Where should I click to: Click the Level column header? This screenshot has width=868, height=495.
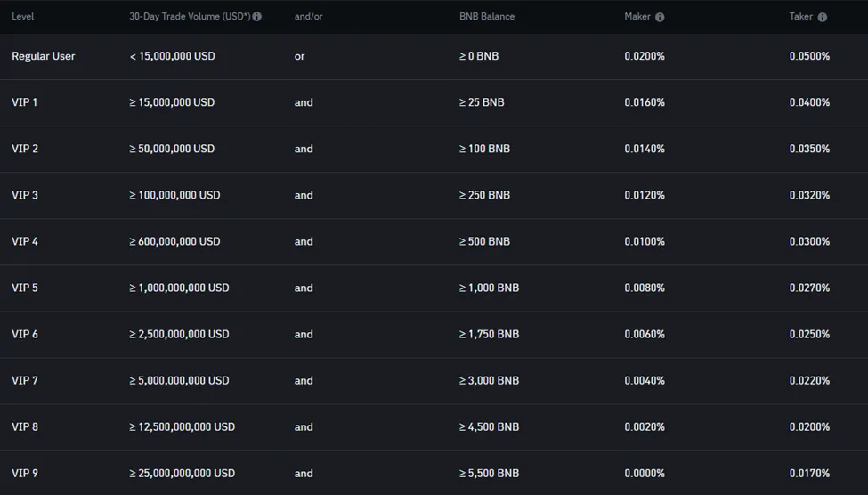coord(22,17)
